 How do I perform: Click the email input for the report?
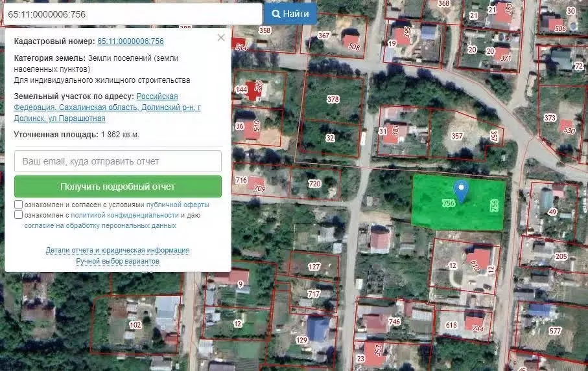(x=118, y=161)
